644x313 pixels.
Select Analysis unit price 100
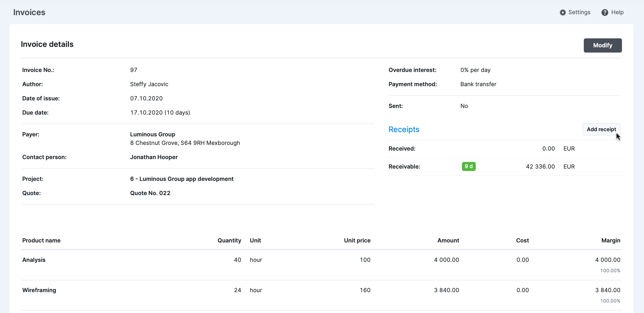(365, 260)
